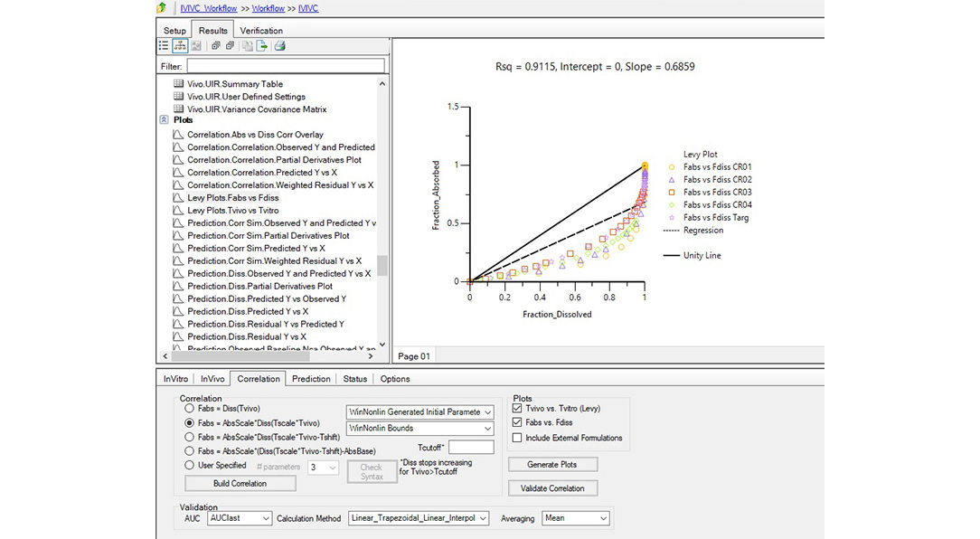Toggle Tvivo vs. Tvitro (Levy) checkbox
980x539 pixels.
coord(517,408)
